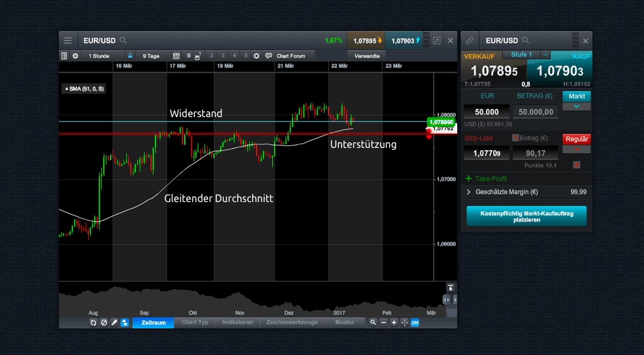This screenshot has width=644, height=355.
Task: Open chart settings gear beside 1 Stunde
Action: click(x=75, y=56)
